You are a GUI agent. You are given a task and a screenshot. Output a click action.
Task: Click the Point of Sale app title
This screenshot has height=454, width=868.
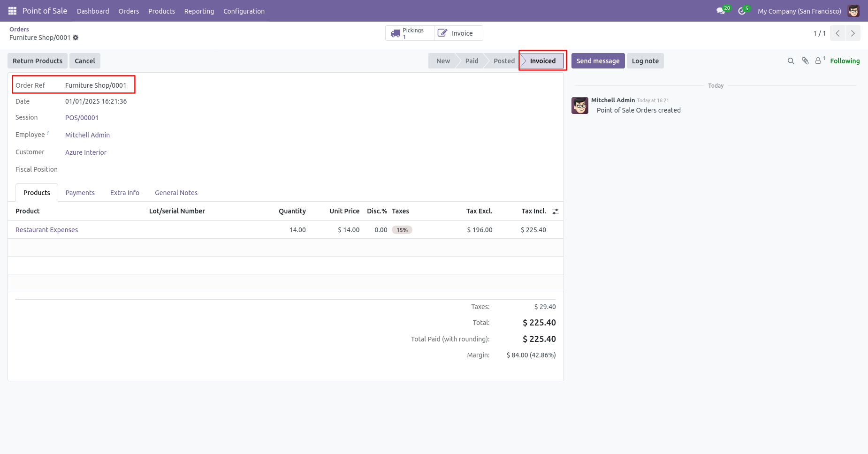coord(45,11)
